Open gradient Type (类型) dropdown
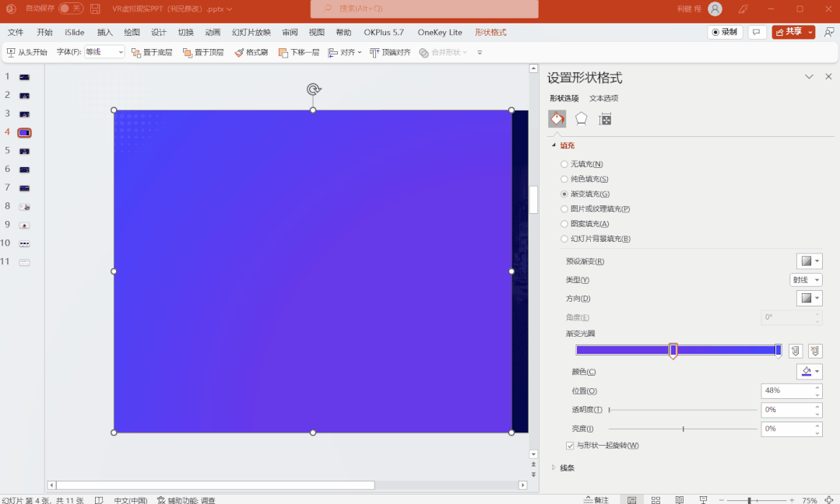 [x=806, y=280]
